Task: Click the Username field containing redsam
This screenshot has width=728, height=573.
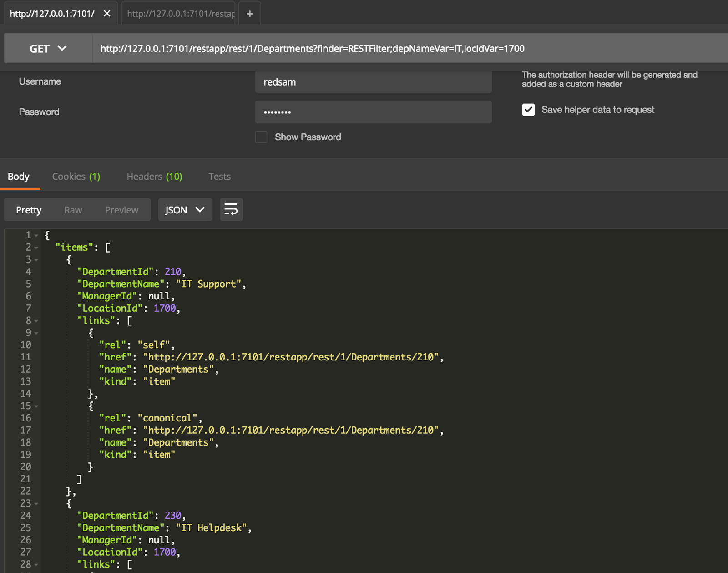Action: coord(373,82)
